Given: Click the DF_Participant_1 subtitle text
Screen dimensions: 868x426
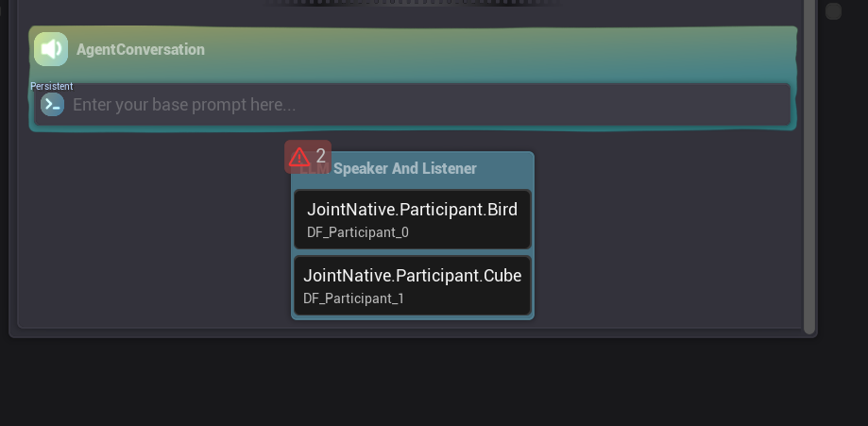Looking at the screenshot, I should pyautogui.click(x=353, y=298).
